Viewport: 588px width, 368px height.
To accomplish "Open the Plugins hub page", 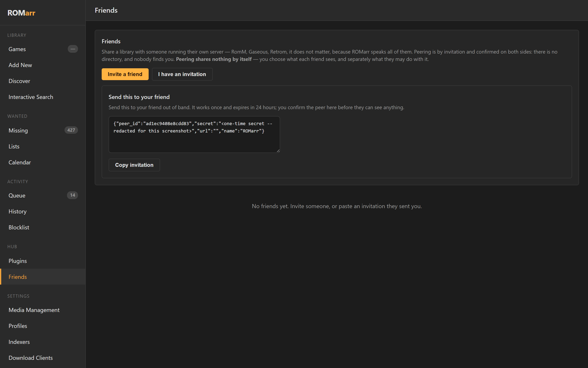I will [43, 261].
